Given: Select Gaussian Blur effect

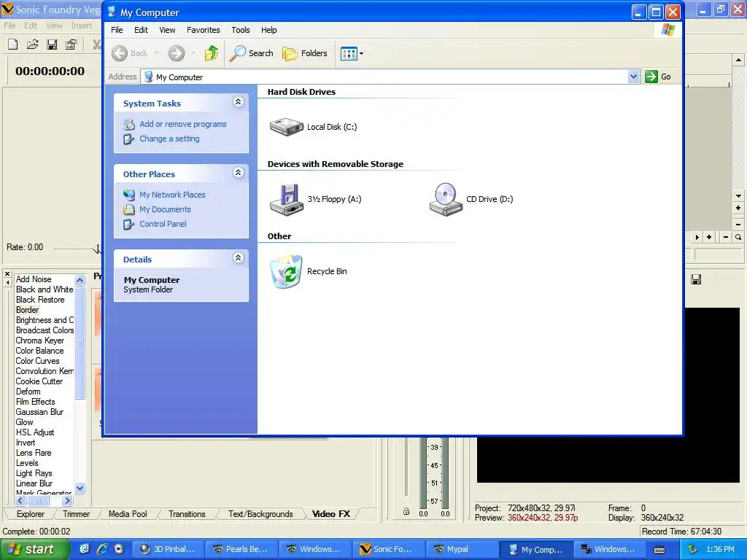Looking at the screenshot, I should pos(39,413).
